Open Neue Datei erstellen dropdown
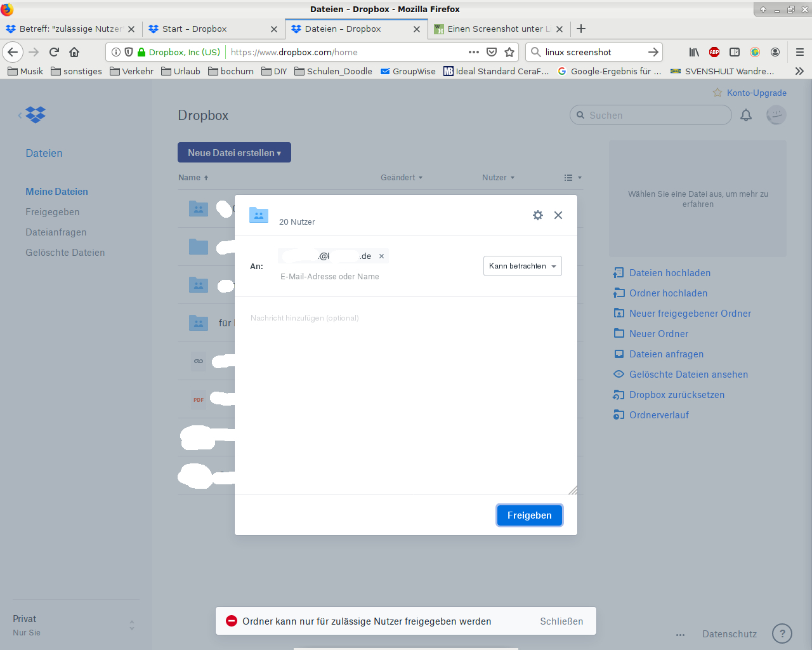 tap(234, 152)
